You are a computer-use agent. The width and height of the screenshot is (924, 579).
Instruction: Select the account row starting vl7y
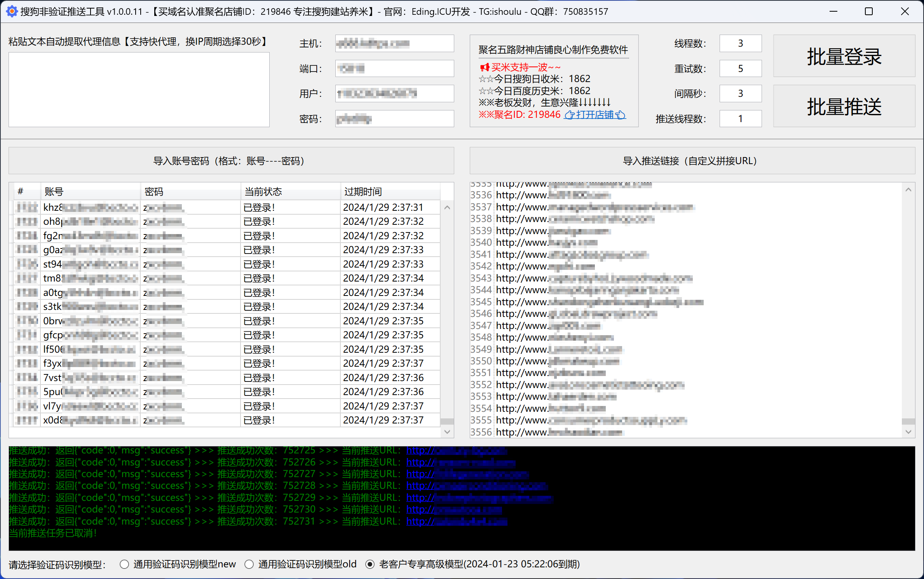point(227,406)
